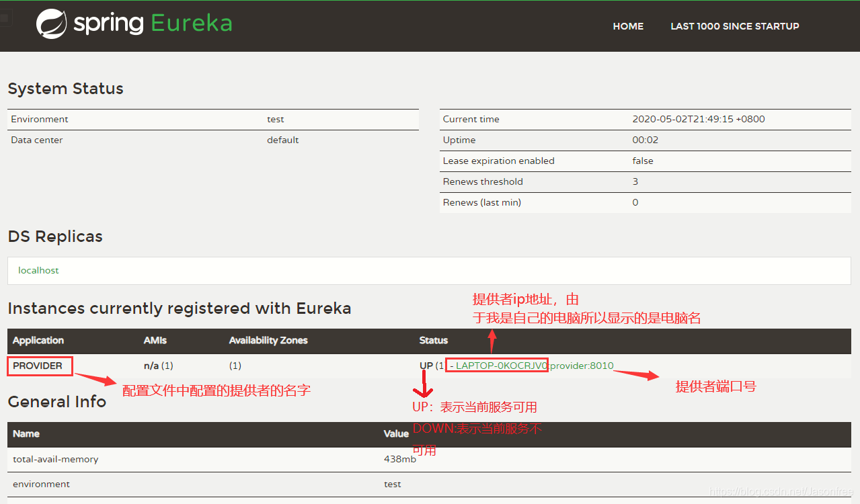
Task: Select the uptime value 00:02
Action: [646, 140]
